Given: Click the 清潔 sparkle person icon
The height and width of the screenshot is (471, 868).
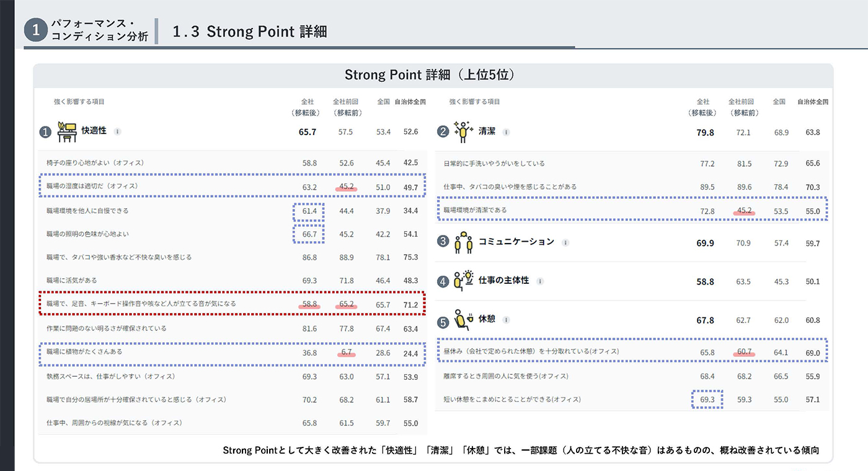Looking at the screenshot, I should (464, 131).
